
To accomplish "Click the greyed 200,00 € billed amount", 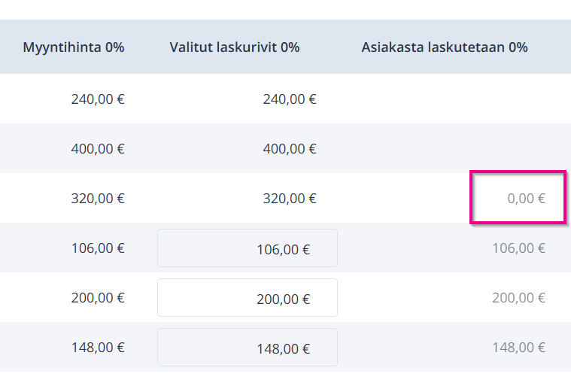I will pyautogui.click(x=518, y=298).
